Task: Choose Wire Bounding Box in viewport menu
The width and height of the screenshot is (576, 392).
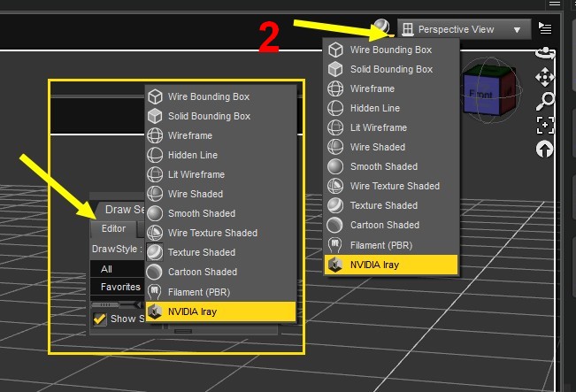Action: tap(392, 50)
